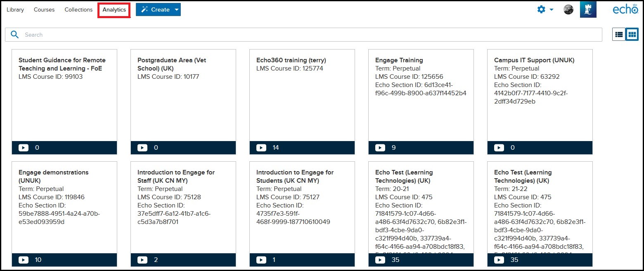Click video icon on Engage for Students card

click(x=261, y=260)
